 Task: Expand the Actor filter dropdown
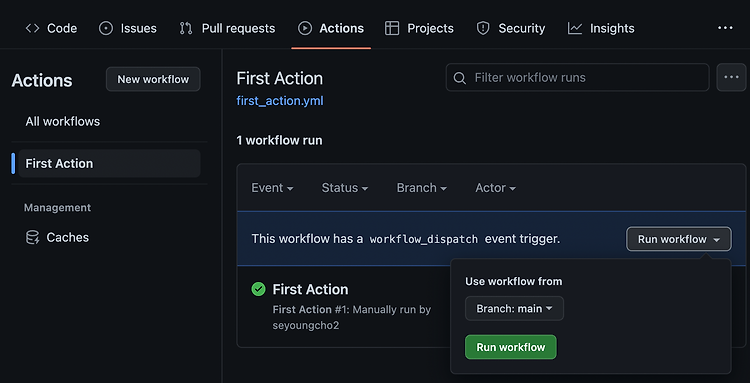(495, 188)
